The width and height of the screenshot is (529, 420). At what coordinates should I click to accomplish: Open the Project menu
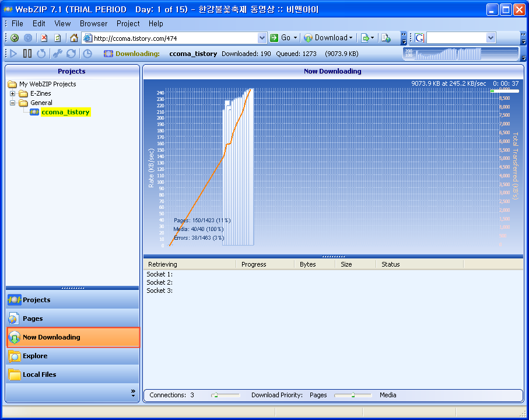[x=128, y=23]
